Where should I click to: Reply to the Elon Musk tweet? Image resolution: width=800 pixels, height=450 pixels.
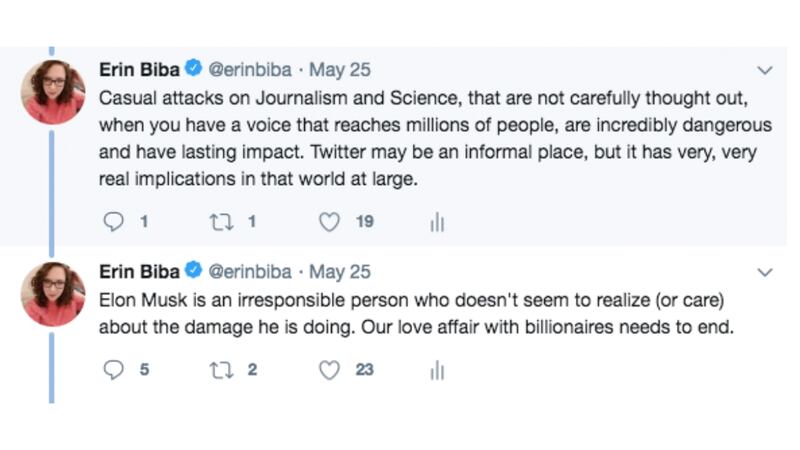point(115,370)
